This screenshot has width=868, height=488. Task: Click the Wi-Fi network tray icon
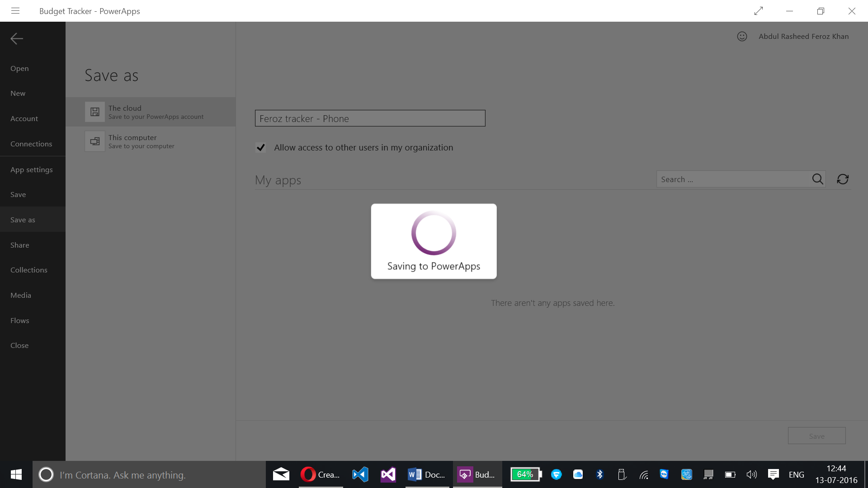[x=644, y=474]
